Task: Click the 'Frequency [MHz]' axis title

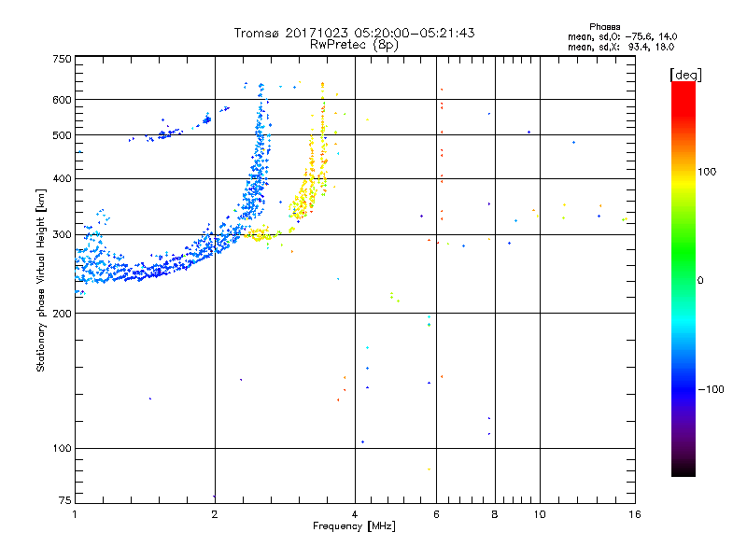Action: (354, 526)
